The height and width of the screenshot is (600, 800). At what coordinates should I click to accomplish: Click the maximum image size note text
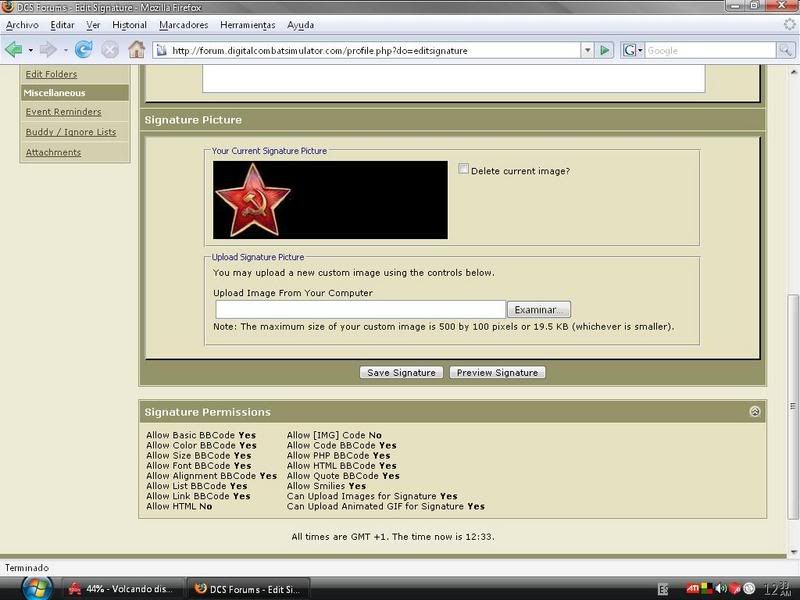[x=443, y=326]
